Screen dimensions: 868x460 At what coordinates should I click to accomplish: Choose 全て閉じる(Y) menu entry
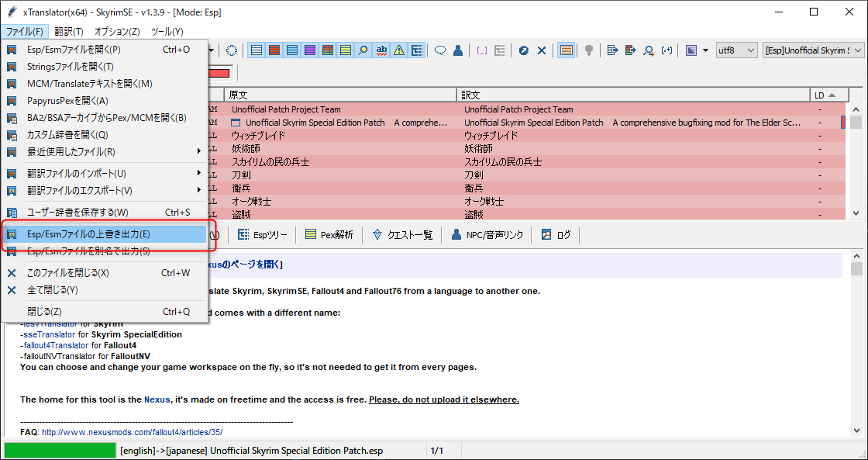(x=105, y=290)
